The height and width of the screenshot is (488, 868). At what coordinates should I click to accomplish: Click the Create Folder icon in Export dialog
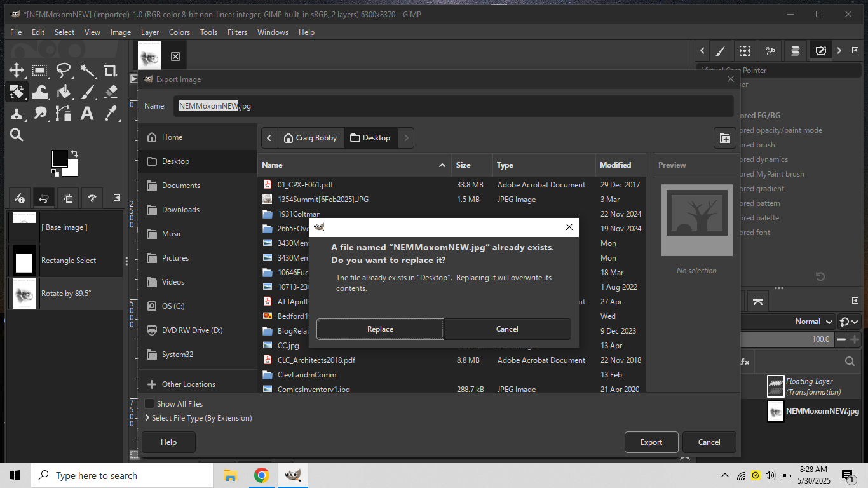click(724, 138)
